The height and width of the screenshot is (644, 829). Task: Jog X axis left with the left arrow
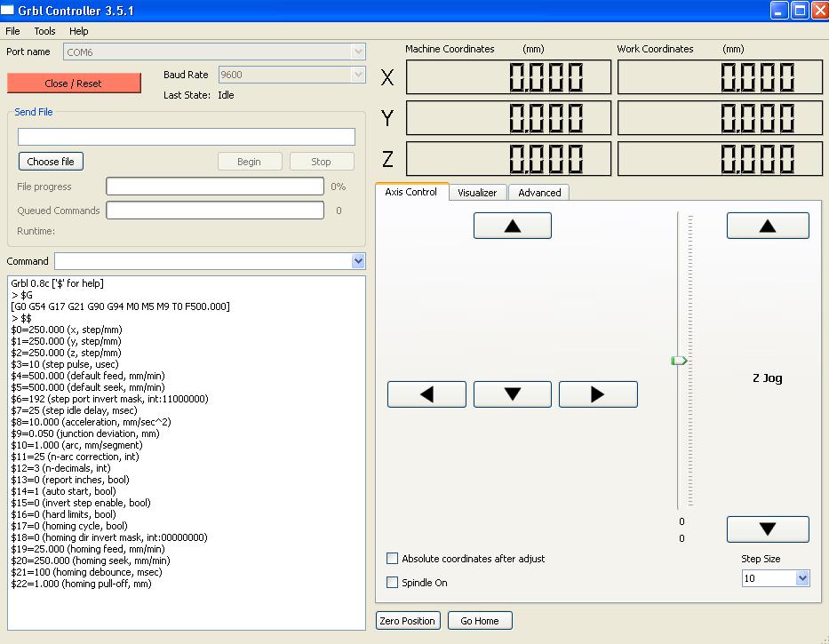426,394
